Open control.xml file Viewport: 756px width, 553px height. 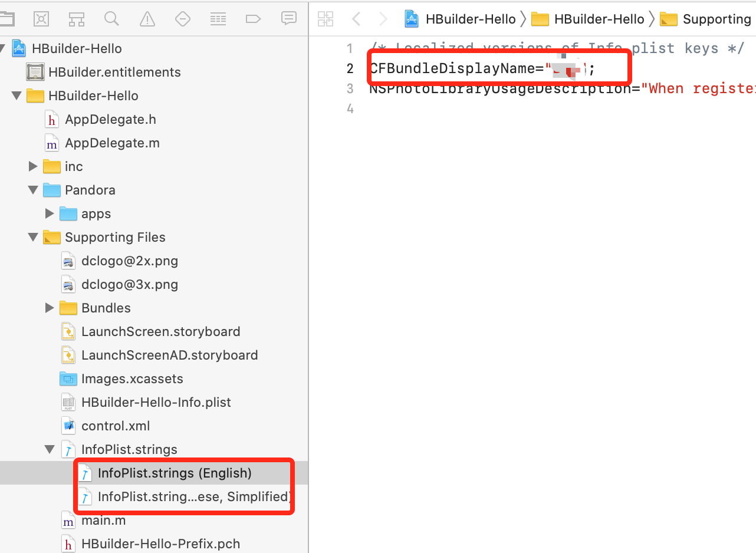coord(116,426)
